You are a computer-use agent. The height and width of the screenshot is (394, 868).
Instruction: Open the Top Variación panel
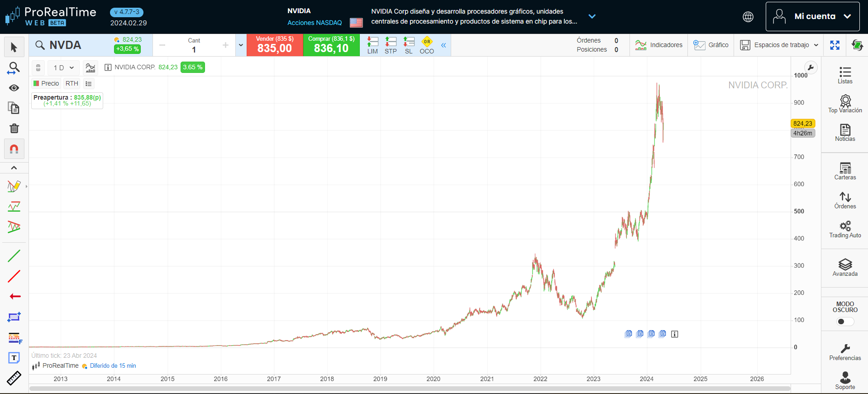coord(844,104)
